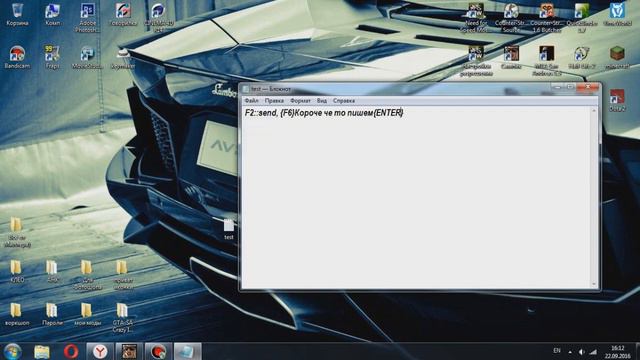Viewport: 640px width, 360px height.
Task: Launch Opera browser from taskbar
Action: 71,351
